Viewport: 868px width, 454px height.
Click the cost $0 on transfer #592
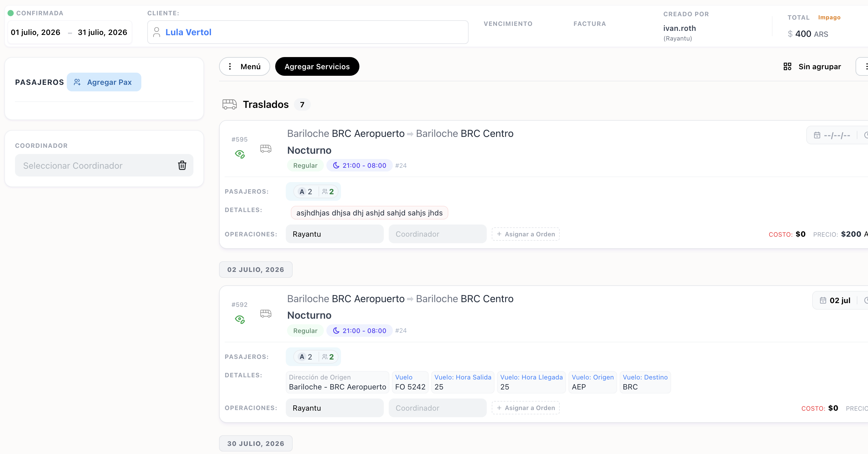833,408
